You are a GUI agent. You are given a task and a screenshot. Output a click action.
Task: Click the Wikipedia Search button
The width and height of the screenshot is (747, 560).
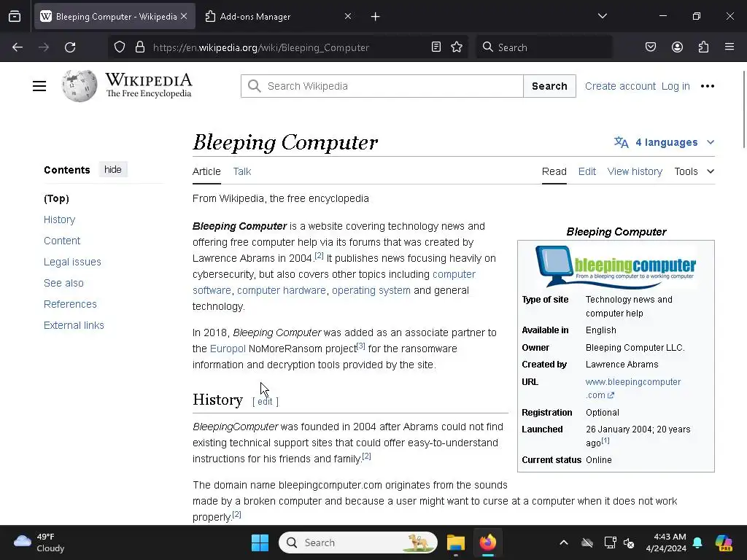tap(549, 86)
